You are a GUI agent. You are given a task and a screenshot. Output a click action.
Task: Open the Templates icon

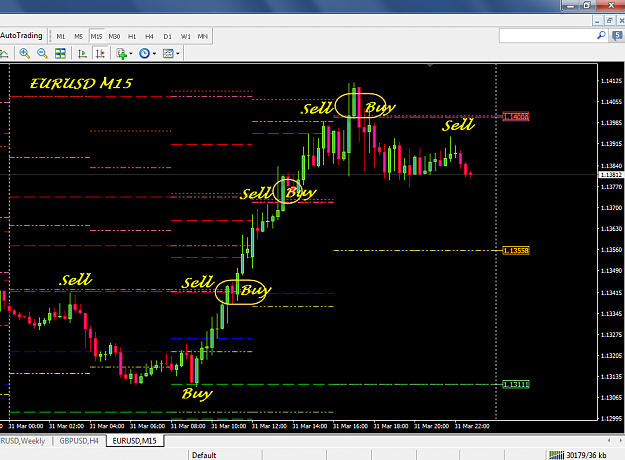point(168,53)
